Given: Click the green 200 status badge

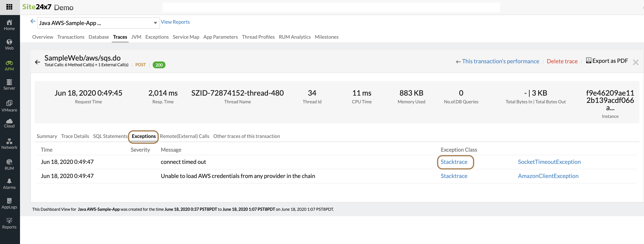Looking at the screenshot, I should tap(159, 65).
